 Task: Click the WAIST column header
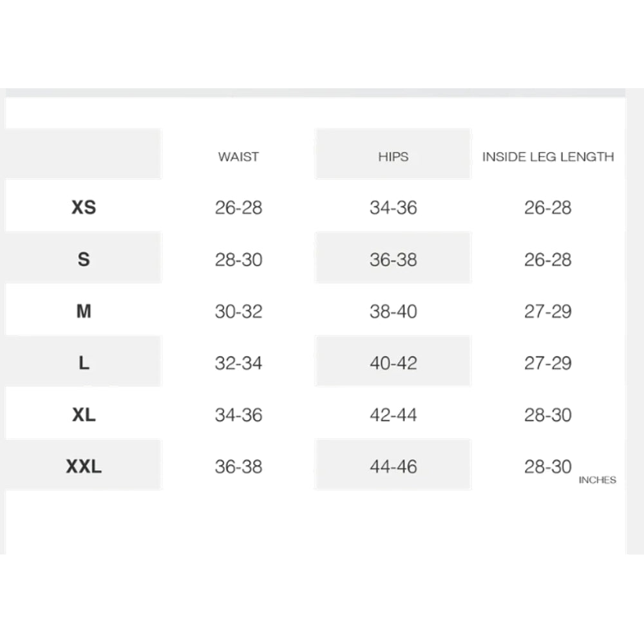click(x=238, y=156)
